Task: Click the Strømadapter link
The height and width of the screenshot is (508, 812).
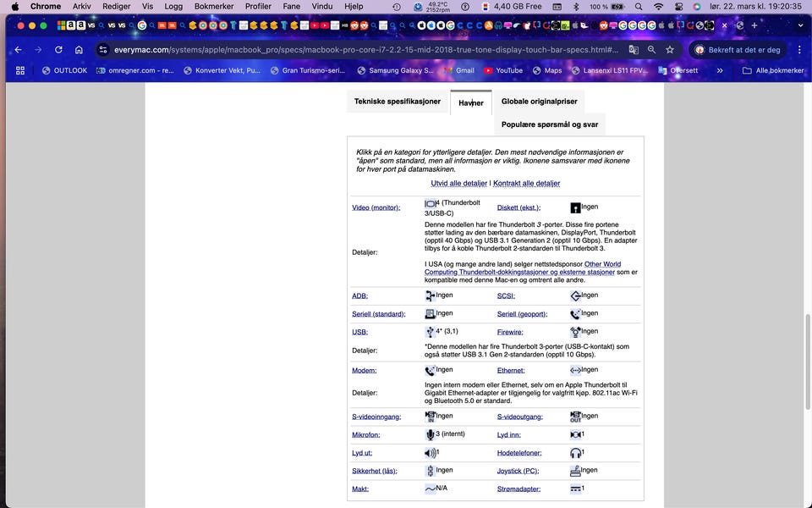Action: [x=518, y=489]
